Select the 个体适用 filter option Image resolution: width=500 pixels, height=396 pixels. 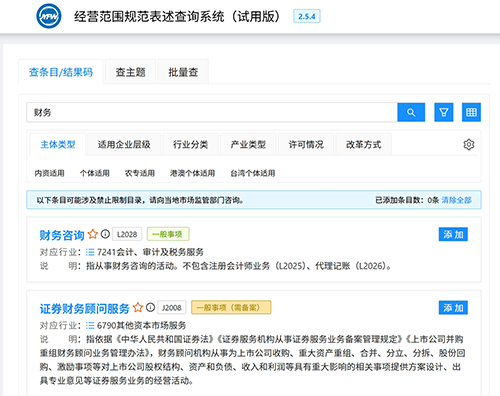(x=95, y=173)
